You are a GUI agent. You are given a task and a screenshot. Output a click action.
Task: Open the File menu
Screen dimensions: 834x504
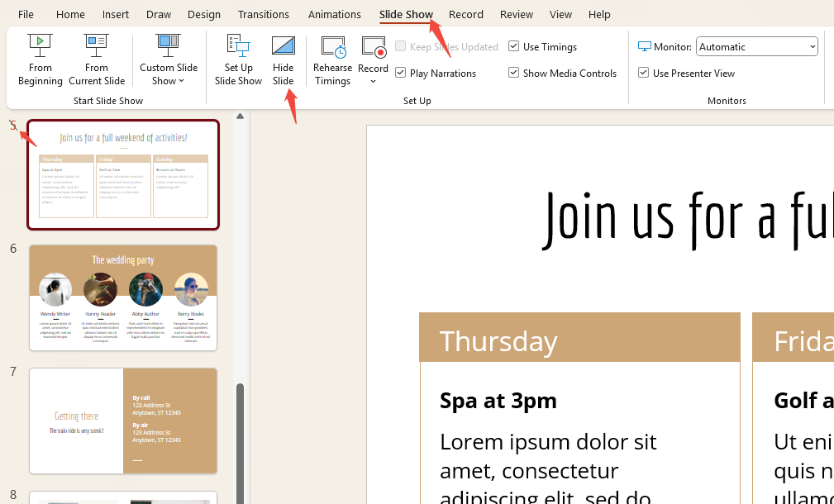[x=26, y=14]
